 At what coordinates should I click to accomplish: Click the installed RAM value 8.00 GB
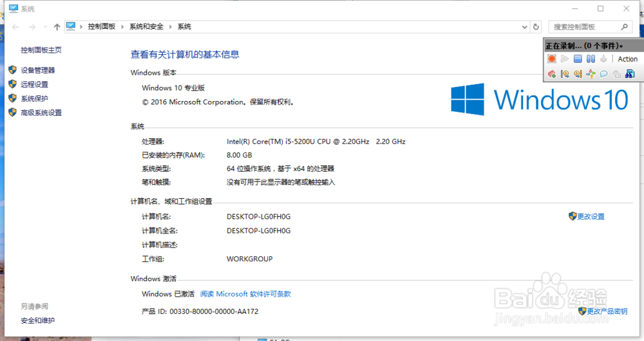pos(240,155)
